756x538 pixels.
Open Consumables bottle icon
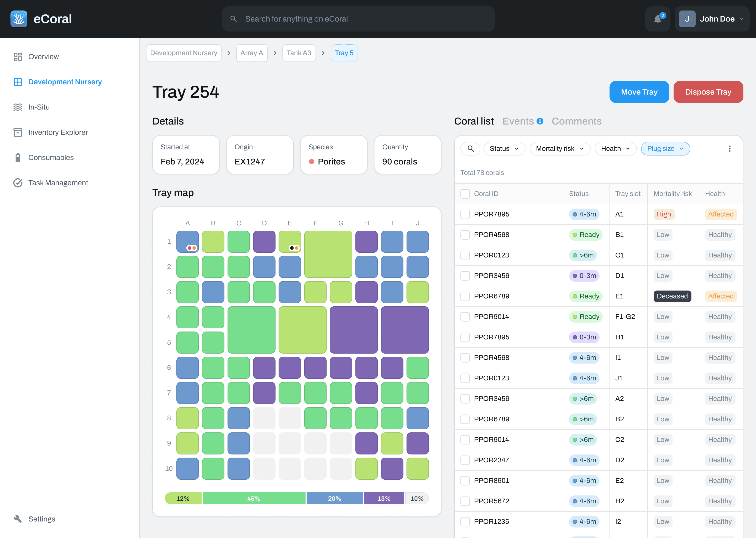click(18, 157)
